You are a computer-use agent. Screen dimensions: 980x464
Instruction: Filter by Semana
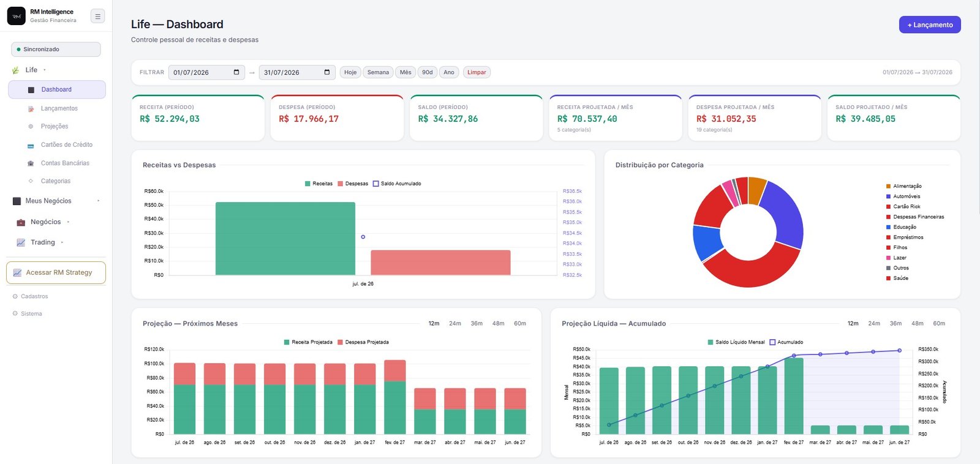tap(378, 72)
